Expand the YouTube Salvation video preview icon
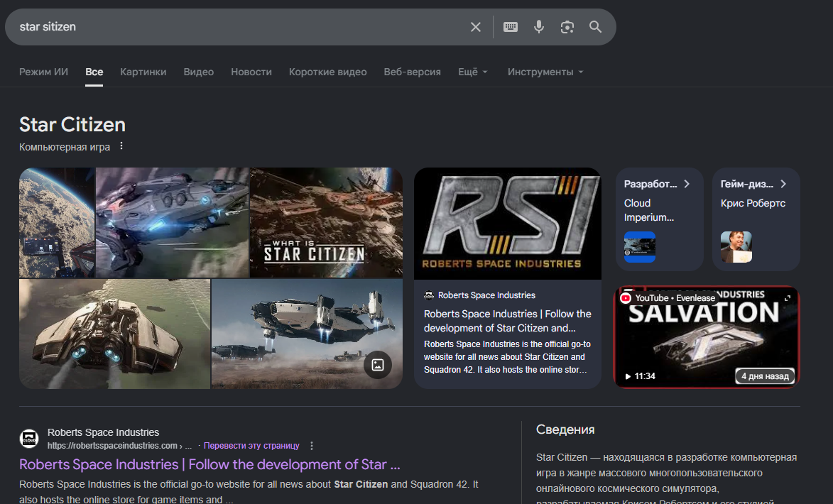Screen dimensions: 833x504 pyautogui.click(x=788, y=298)
